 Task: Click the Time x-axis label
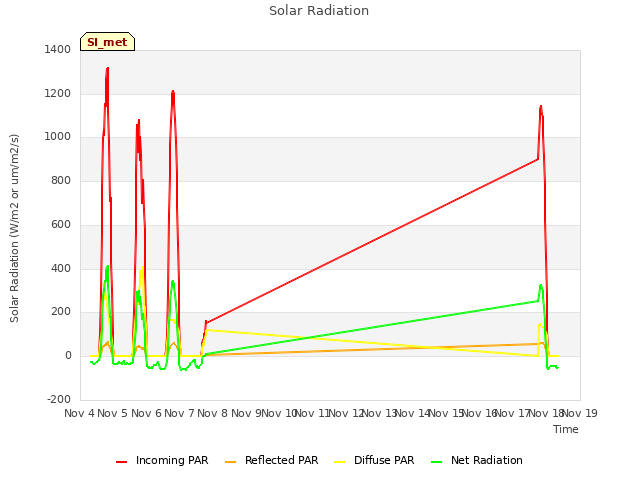[x=565, y=429]
